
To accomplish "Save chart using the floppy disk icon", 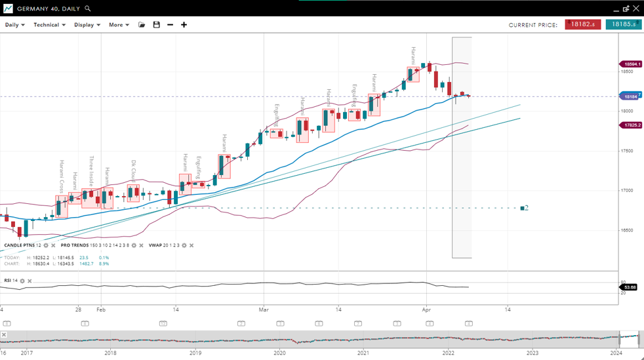I will coord(156,25).
